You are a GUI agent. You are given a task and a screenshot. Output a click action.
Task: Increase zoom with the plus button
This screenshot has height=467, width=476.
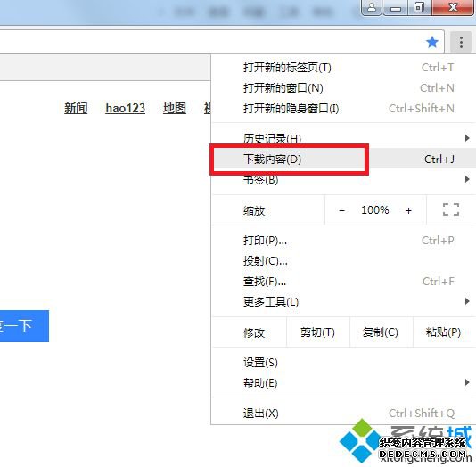[408, 210]
